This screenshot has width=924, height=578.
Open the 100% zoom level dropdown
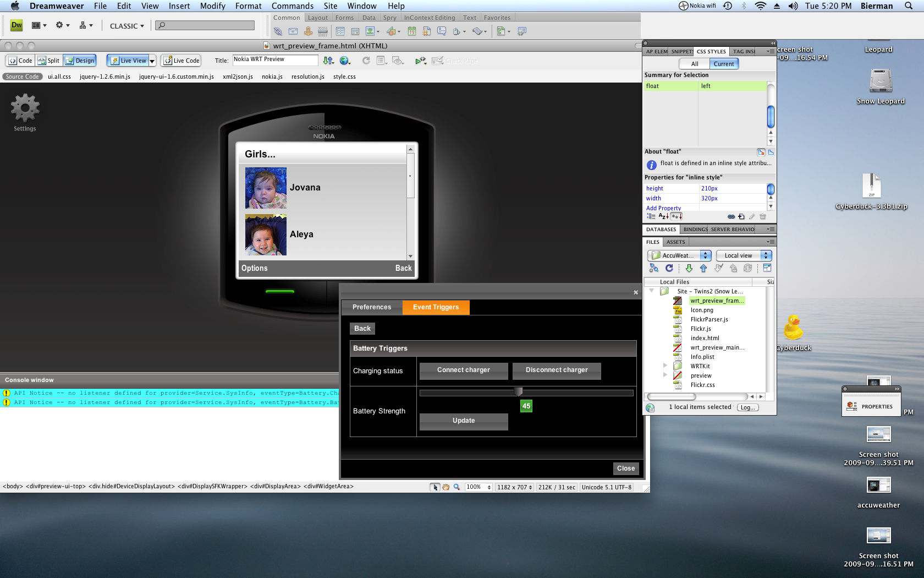tap(478, 487)
